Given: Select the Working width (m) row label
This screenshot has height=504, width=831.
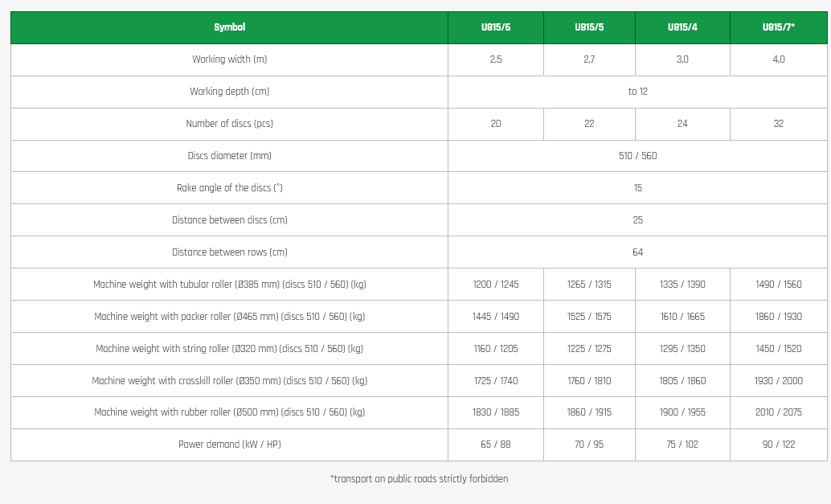Looking at the screenshot, I should pos(229,59).
